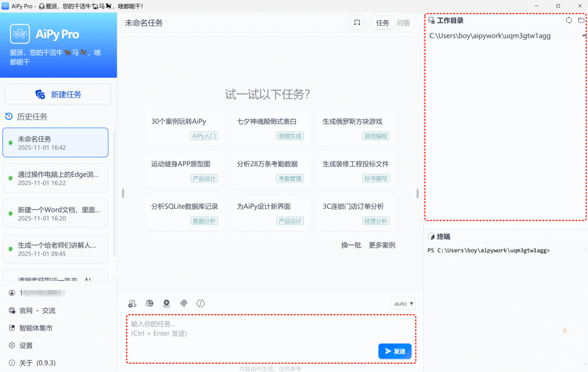Open 更多案例 link
Viewport: 588px width, 372px height.
382,245
